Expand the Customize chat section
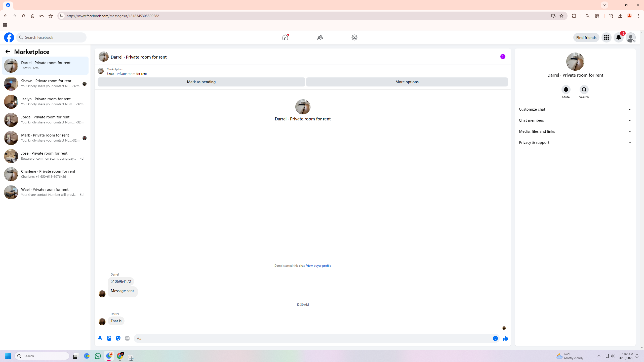 (575, 109)
